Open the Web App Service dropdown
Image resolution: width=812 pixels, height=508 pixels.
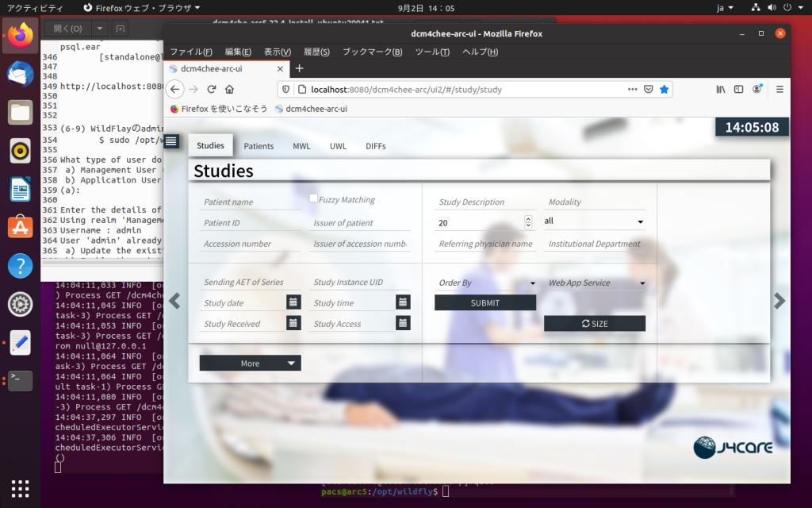pos(596,283)
